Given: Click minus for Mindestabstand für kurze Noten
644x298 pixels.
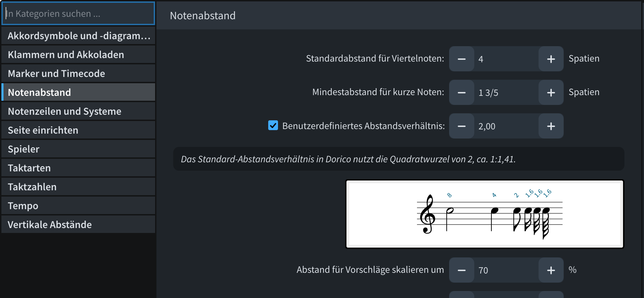Looking at the screenshot, I should pos(461,93).
